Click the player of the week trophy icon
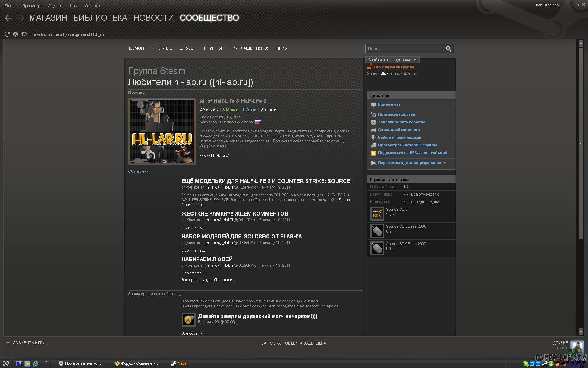 click(x=373, y=138)
